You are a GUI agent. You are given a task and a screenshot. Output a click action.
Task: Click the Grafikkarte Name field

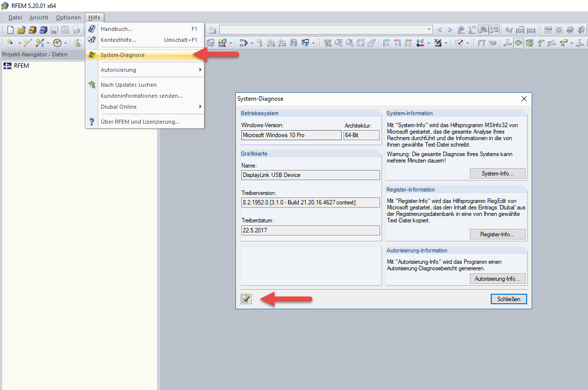[311, 175]
